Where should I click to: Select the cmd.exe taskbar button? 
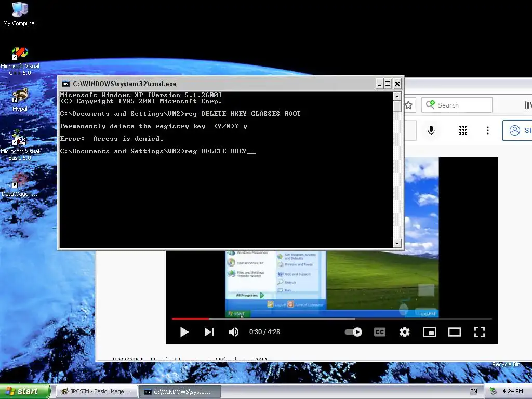pos(180,392)
